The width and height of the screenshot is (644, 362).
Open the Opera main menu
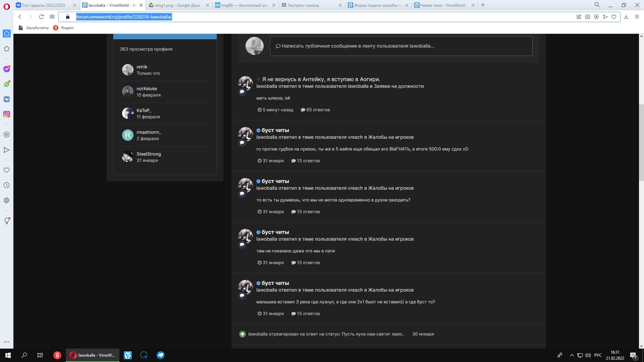(7, 6)
